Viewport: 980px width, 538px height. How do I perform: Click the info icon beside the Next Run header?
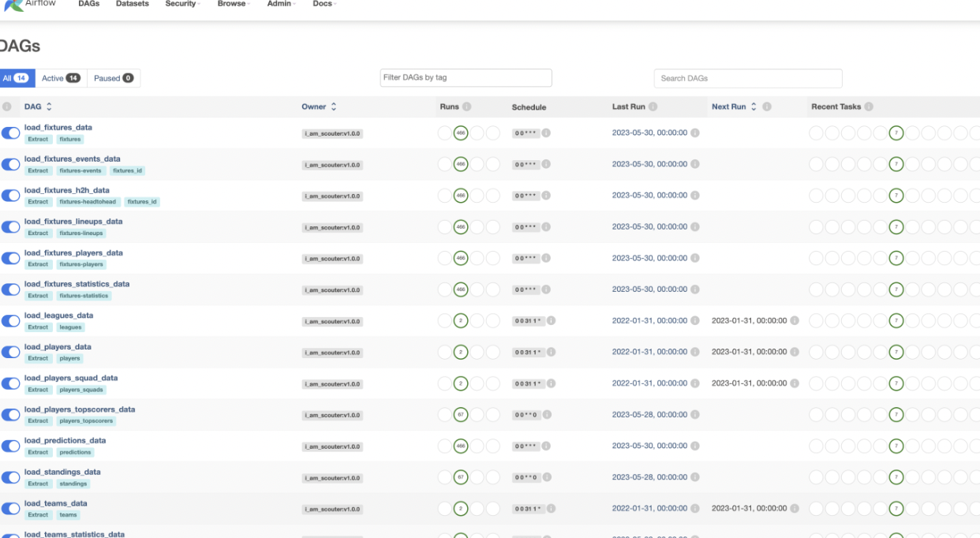tap(767, 106)
